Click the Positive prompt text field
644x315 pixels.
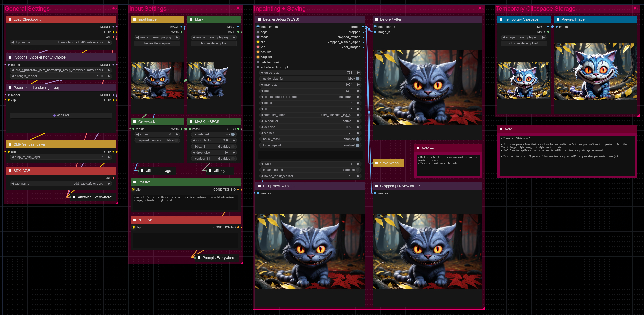click(185, 202)
